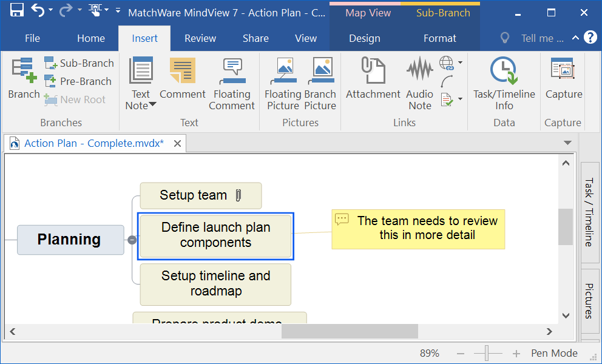
Task: Insert a Branch Picture
Action: click(320, 84)
